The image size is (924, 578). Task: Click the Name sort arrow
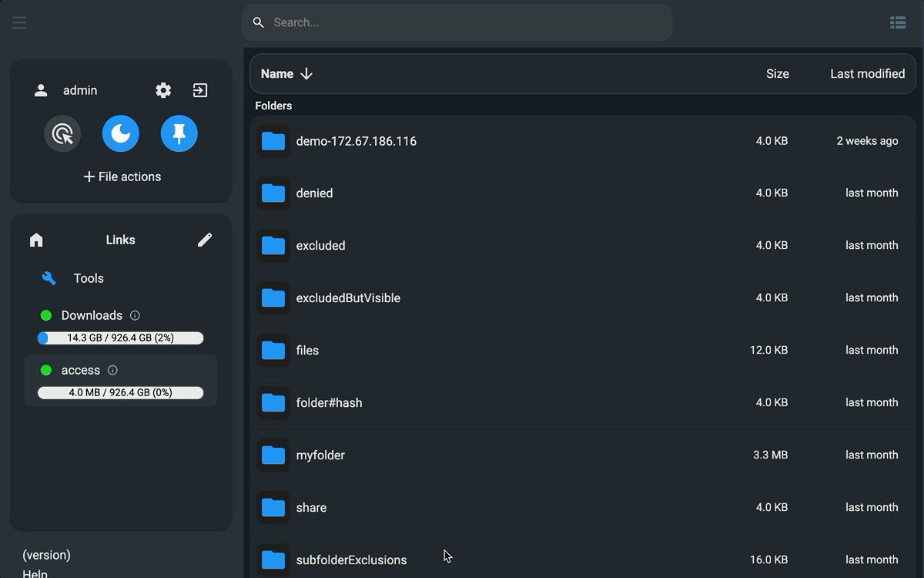click(x=306, y=74)
